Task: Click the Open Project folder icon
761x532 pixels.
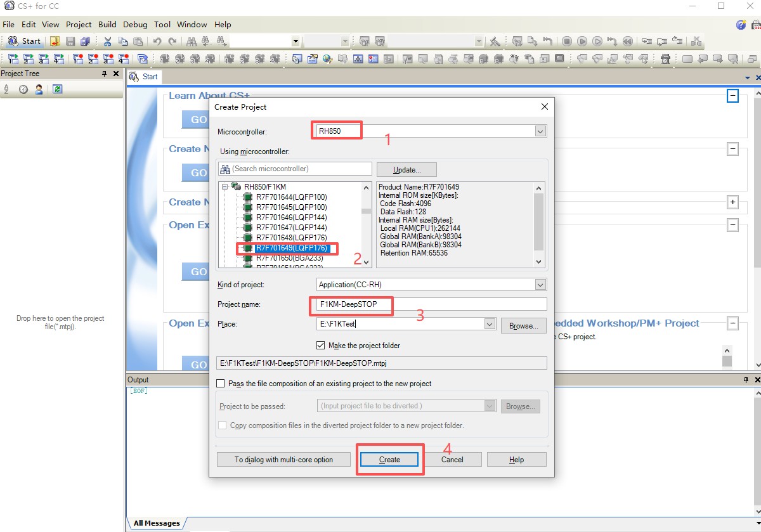Action: tap(55, 41)
